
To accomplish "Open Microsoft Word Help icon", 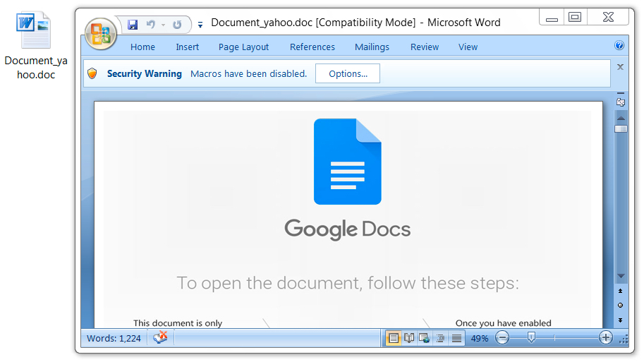I will [619, 45].
